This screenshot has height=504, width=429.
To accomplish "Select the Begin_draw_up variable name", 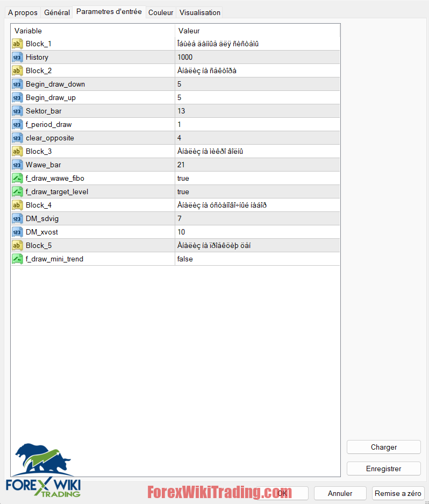I will (x=51, y=98).
